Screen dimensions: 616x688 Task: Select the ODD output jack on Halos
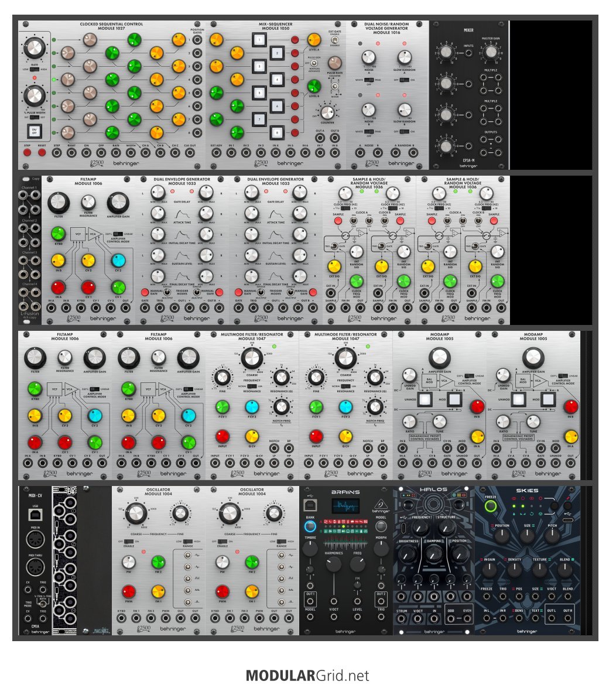coord(451,619)
